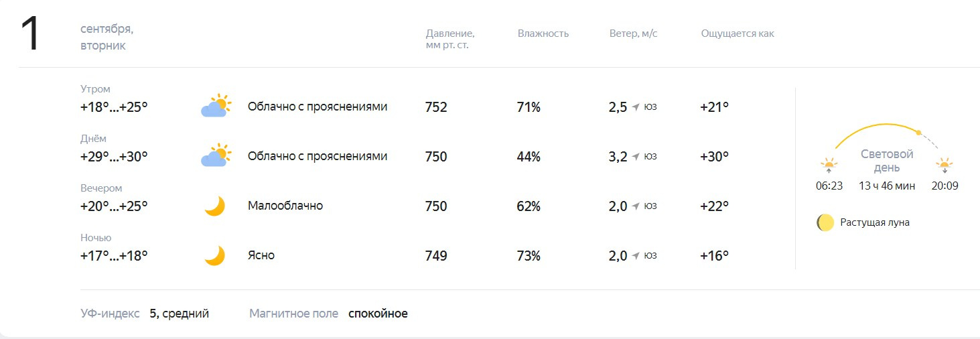Click the morning partly cloudy weather icon
980x339 pixels.
[215, 107]
